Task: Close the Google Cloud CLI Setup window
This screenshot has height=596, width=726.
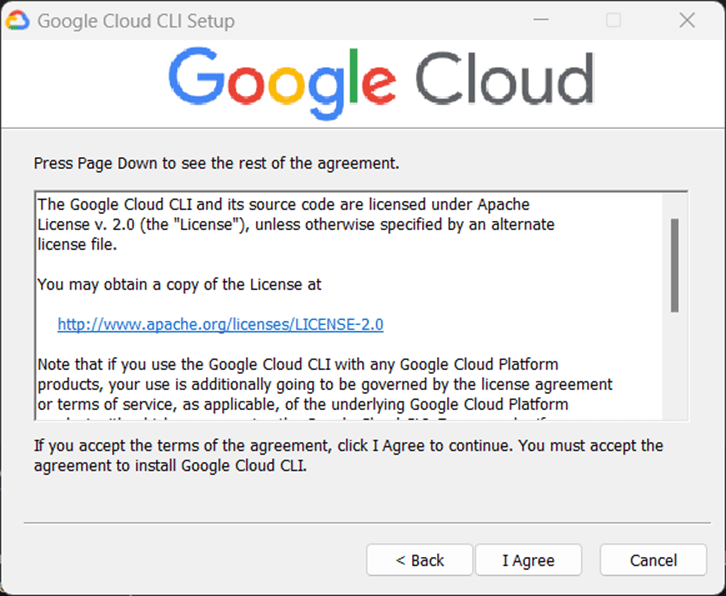Action: pos(687,20)
